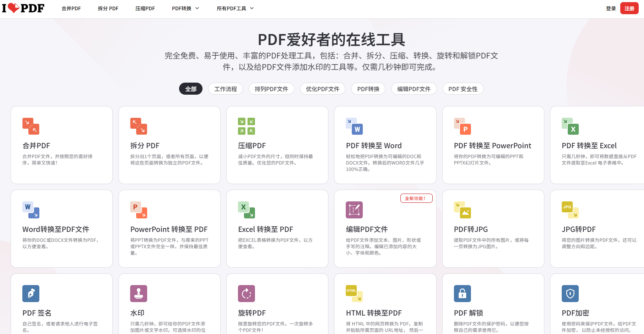The width and height of the screenshot is (644, 334).
Task: Select the 全部 filter pill
Action: (x=191, y=89)
